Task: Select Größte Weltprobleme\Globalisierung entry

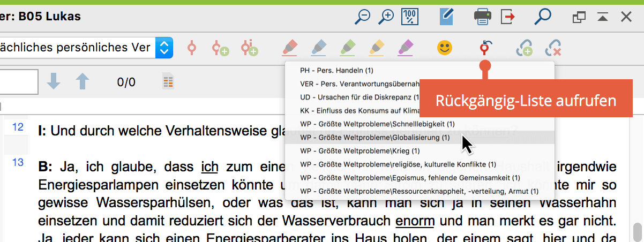Action: click(x=420, y=137)
